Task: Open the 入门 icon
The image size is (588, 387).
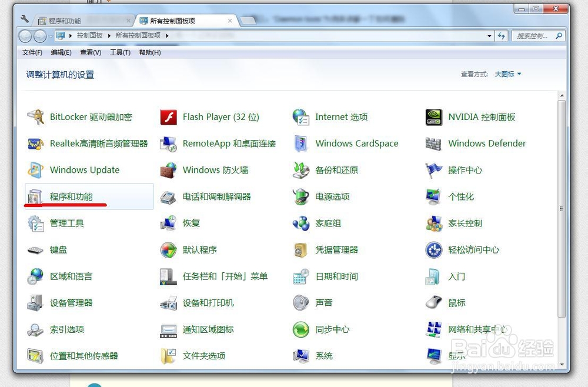Action: point(433,277)
